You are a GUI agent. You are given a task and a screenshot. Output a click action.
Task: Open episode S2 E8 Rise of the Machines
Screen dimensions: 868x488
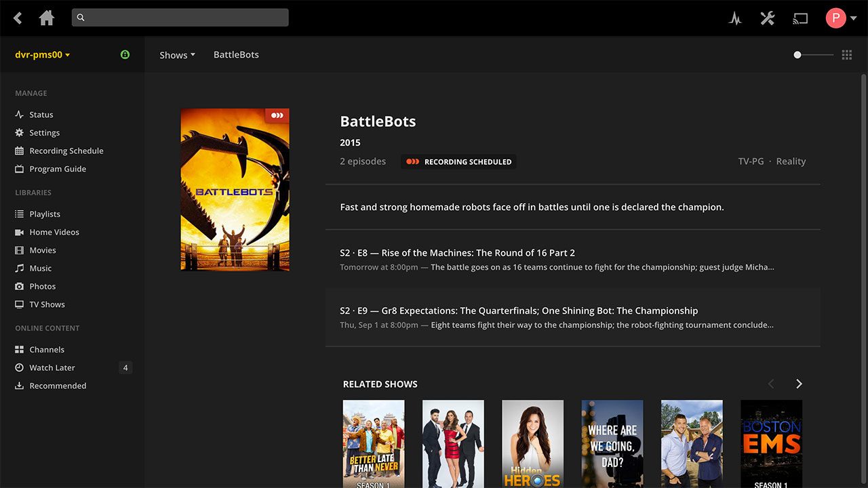coord(572,260)
